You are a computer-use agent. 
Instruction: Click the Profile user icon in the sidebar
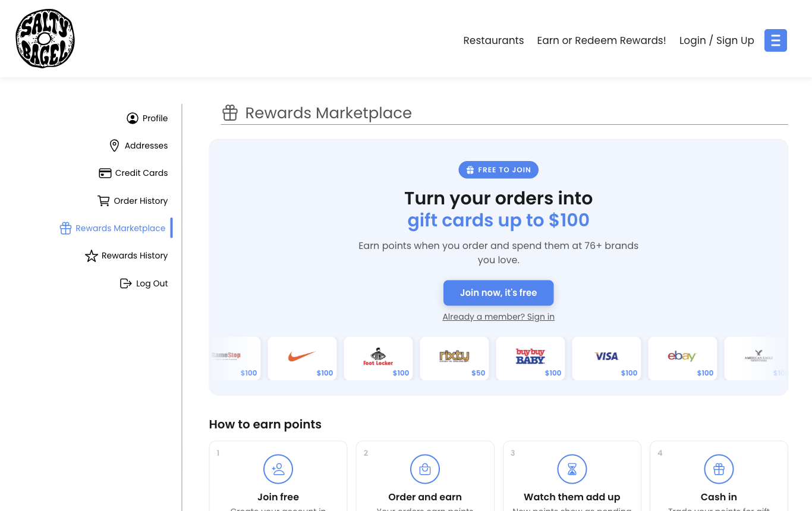[133, 118]
